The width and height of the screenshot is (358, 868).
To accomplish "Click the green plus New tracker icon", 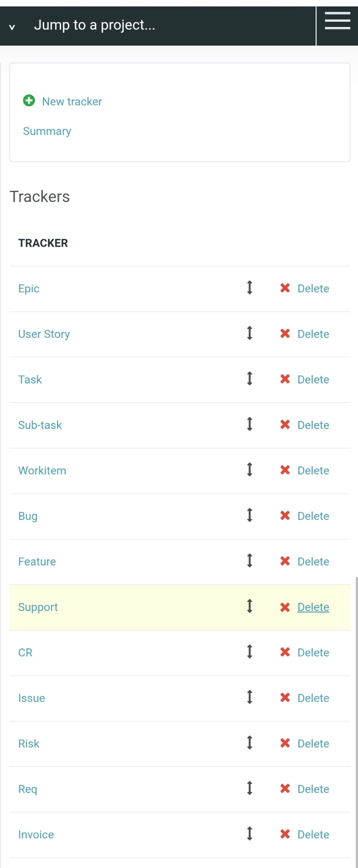I will tap(29, 101).
